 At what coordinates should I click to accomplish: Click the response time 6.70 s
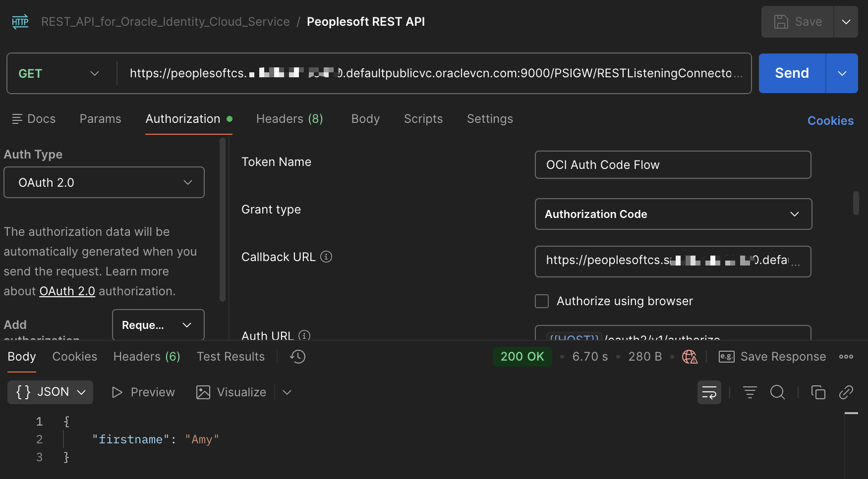point(590,357)
